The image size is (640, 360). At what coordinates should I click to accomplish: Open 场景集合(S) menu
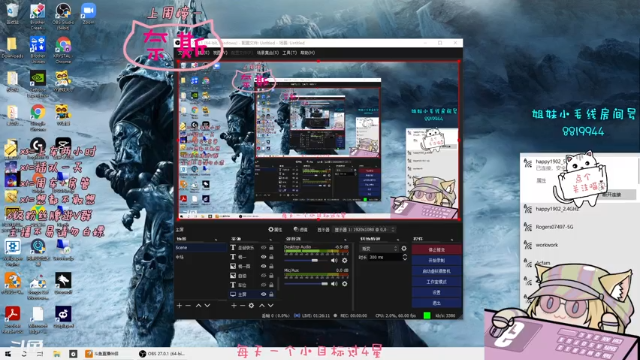coord(268,53)
